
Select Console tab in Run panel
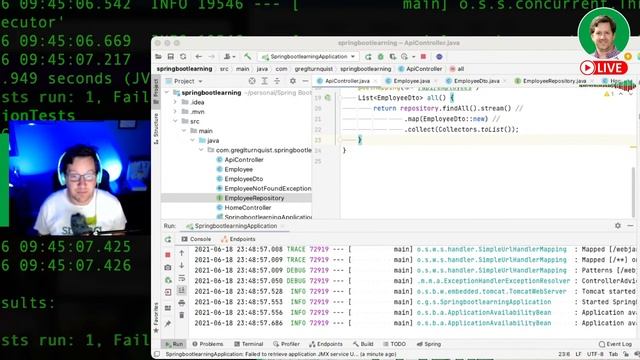[x=196, y=239]
